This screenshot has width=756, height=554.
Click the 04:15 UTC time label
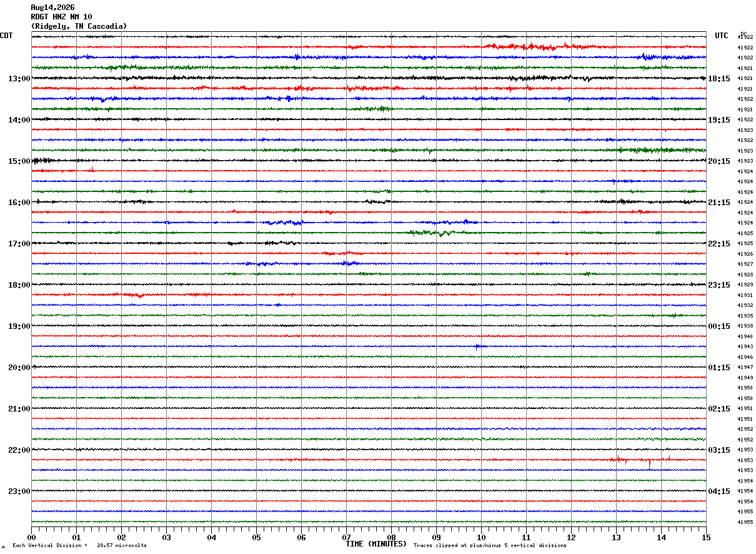click(719, 491)
